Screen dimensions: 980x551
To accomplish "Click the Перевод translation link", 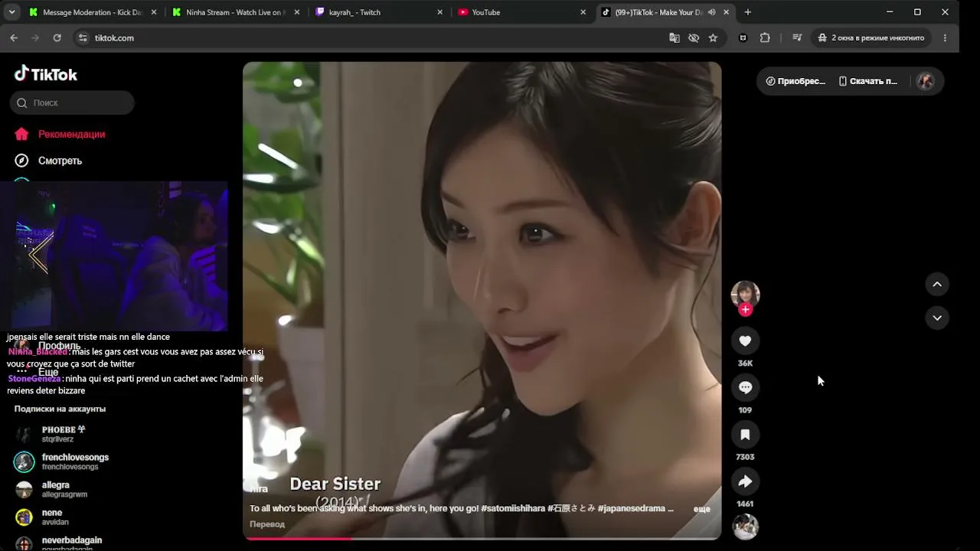I will [267, 524].
